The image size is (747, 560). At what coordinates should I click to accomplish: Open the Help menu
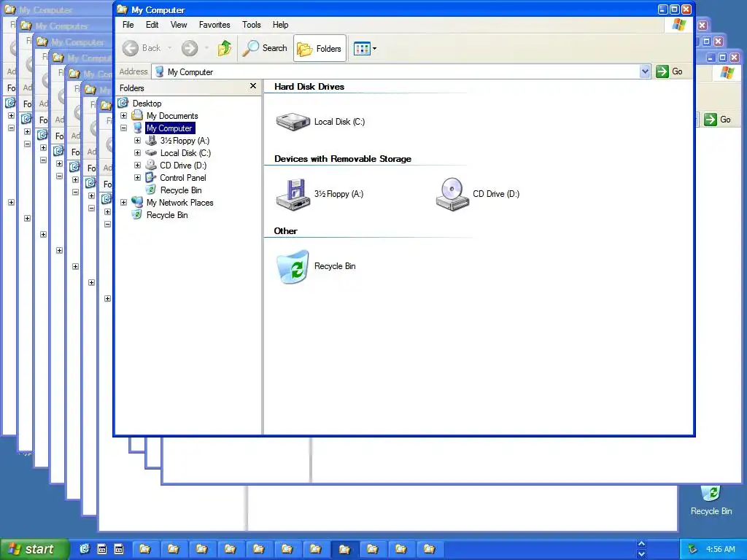tap(280, 25)
